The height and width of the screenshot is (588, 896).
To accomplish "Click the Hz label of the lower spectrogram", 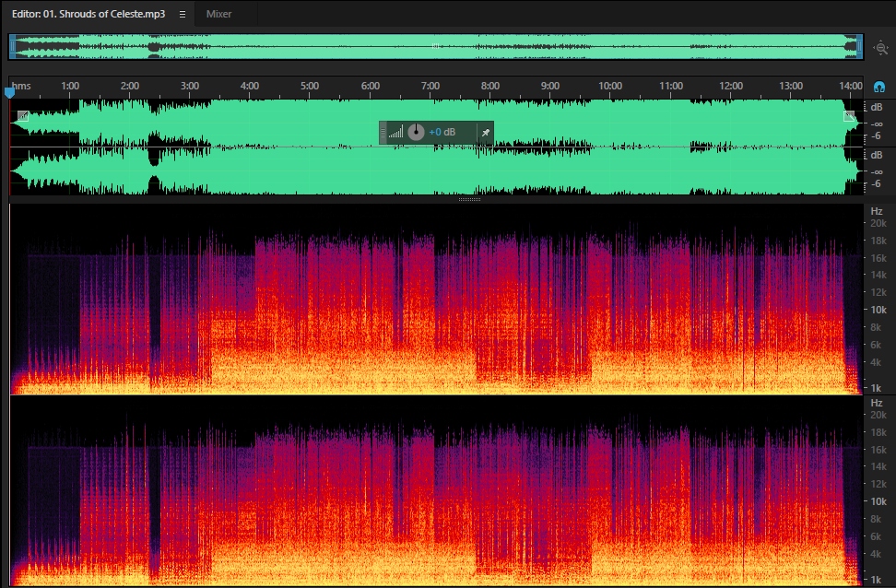I will coord(877,403).
